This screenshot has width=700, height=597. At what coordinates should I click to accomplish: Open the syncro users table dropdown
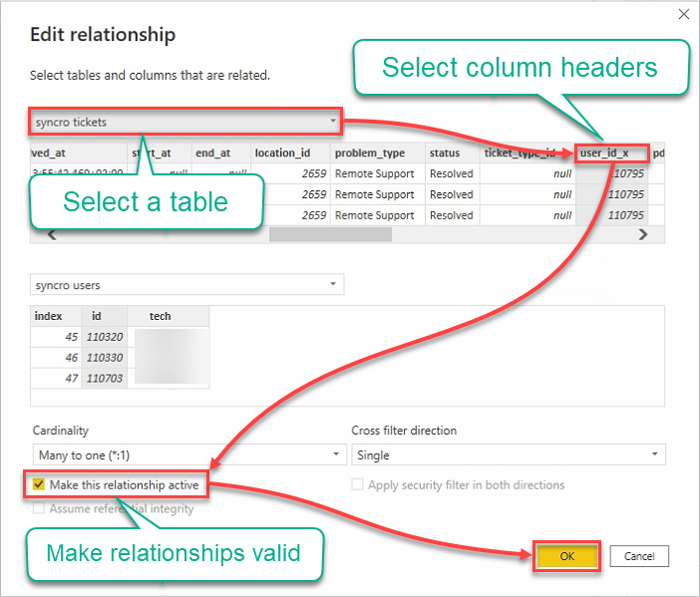[x=186, y=285]
